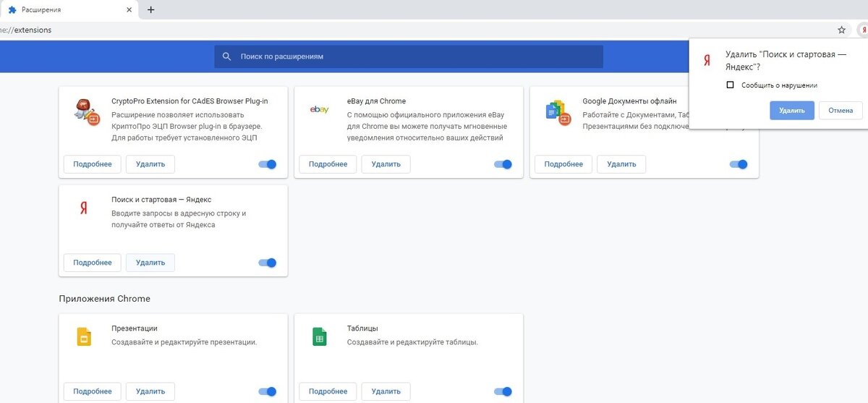The height and width of the screenshot is (403, 868).
Task: Turn off the Презентации app toggle
Action: tap(268, 391)
